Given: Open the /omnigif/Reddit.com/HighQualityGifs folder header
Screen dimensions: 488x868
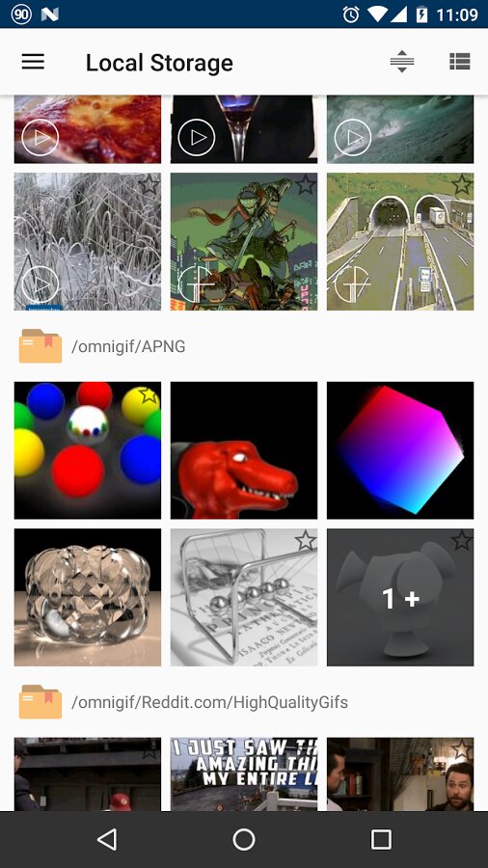Looking at the screenshot, I should point(209,702).
